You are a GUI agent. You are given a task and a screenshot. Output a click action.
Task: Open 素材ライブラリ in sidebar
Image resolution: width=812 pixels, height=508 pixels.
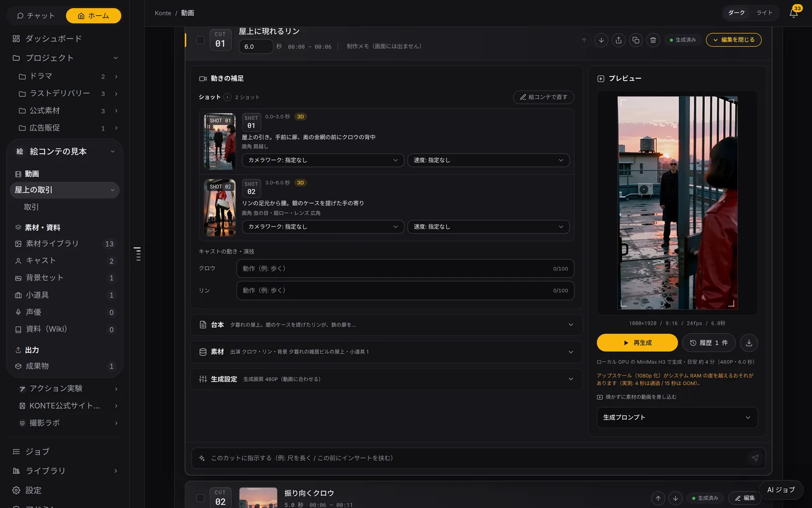coord(65,244)
